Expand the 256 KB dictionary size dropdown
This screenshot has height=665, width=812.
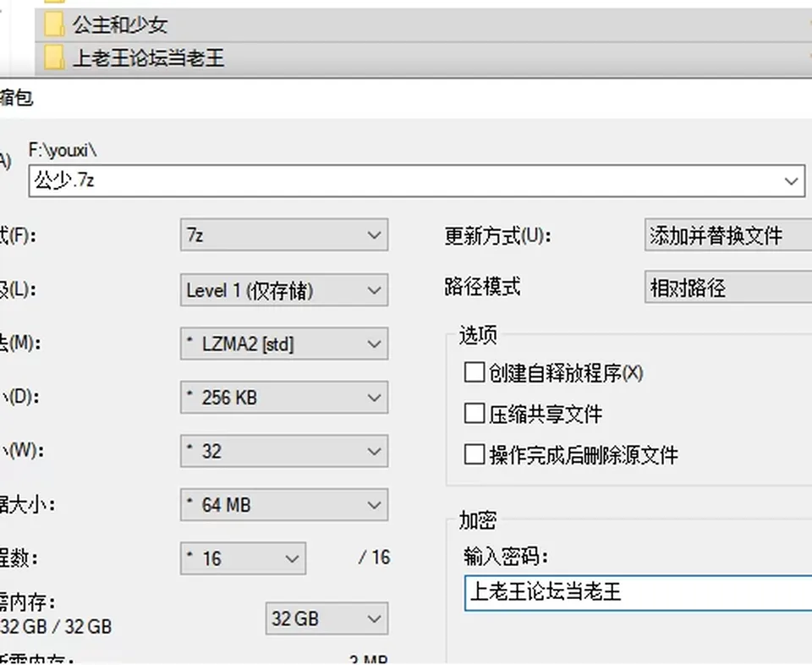point(284,398)
